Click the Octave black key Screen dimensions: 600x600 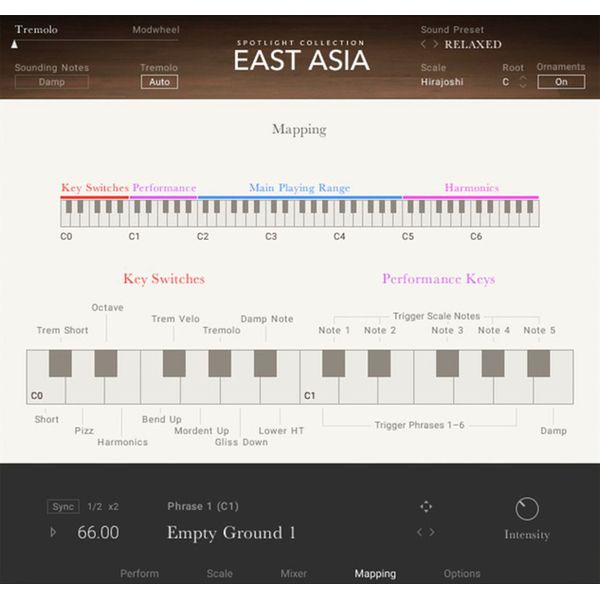(106, 363)
